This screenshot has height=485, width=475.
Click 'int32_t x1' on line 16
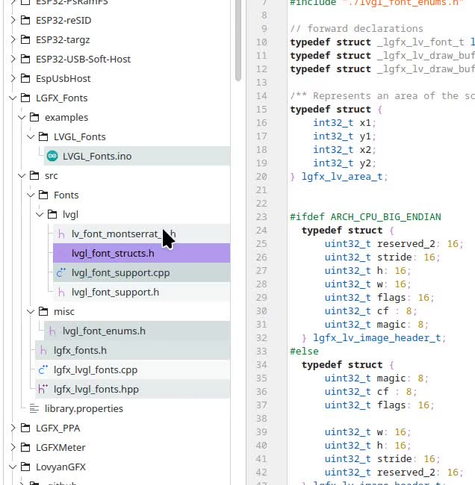pos(342,123)
